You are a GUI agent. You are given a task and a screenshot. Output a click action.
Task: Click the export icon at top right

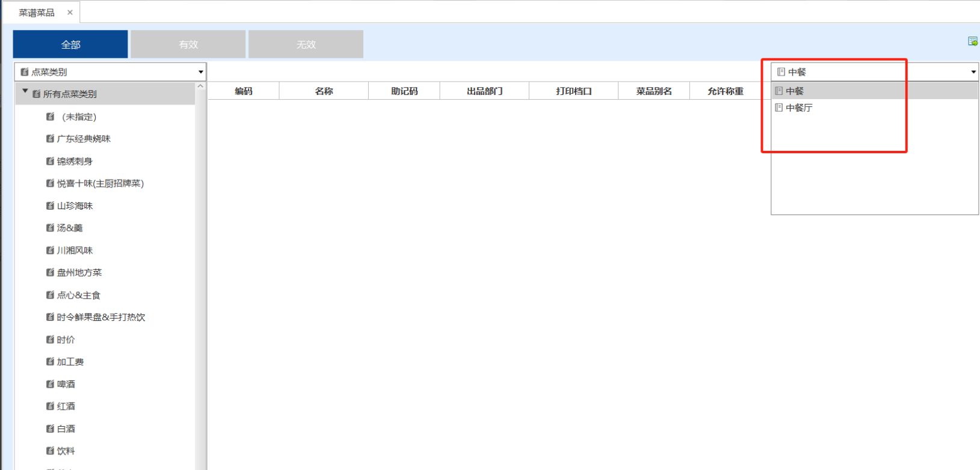click(972, 41)
